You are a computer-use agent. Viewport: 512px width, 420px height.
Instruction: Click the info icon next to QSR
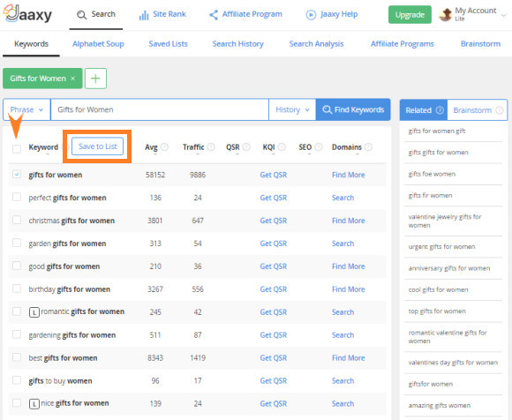pyautogui.click(x=246, y=146)
